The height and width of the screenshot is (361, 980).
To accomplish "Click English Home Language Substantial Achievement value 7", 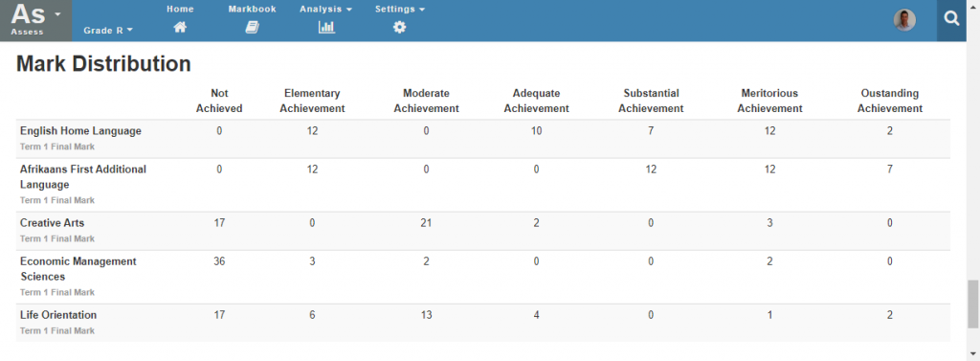I will [x=651, y=131].
